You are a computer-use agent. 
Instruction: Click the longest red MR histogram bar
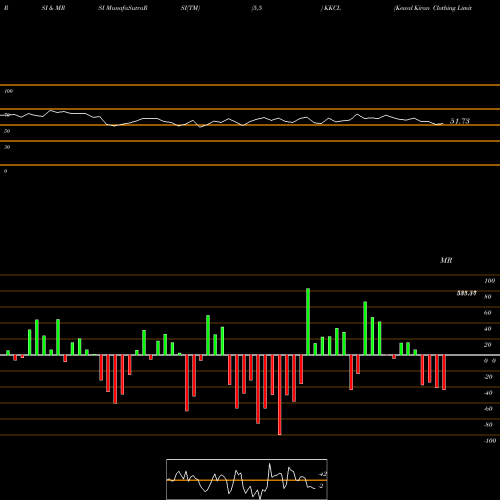pyautogui.click(x=279, y=395)
